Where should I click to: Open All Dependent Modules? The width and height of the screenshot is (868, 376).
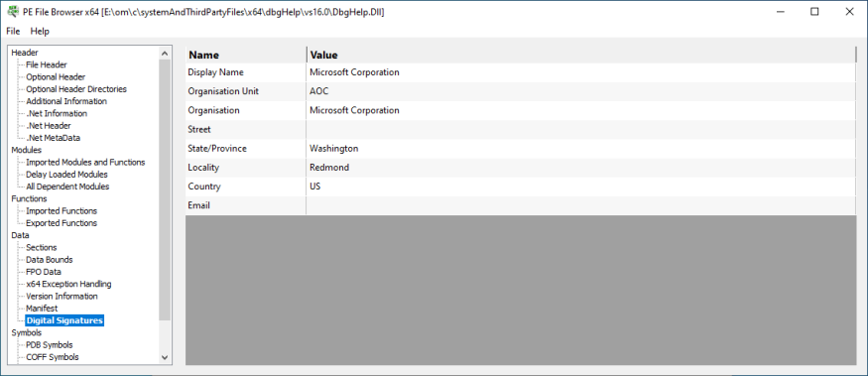click(x=67, y=187)
